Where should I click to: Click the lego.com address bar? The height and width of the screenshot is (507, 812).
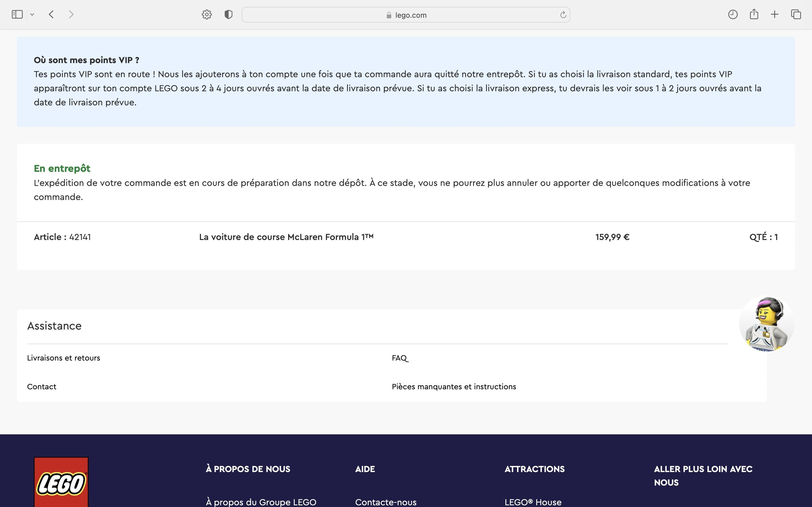406,15
